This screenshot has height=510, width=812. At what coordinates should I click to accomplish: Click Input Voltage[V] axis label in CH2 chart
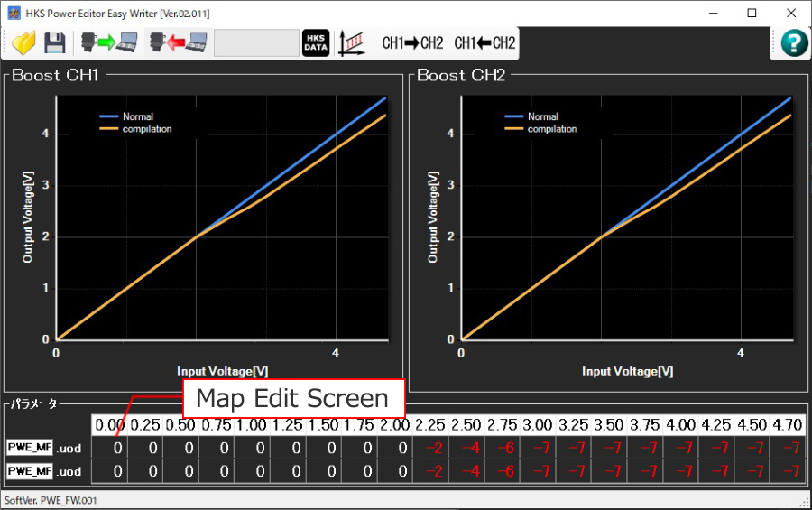coord(628,371)
